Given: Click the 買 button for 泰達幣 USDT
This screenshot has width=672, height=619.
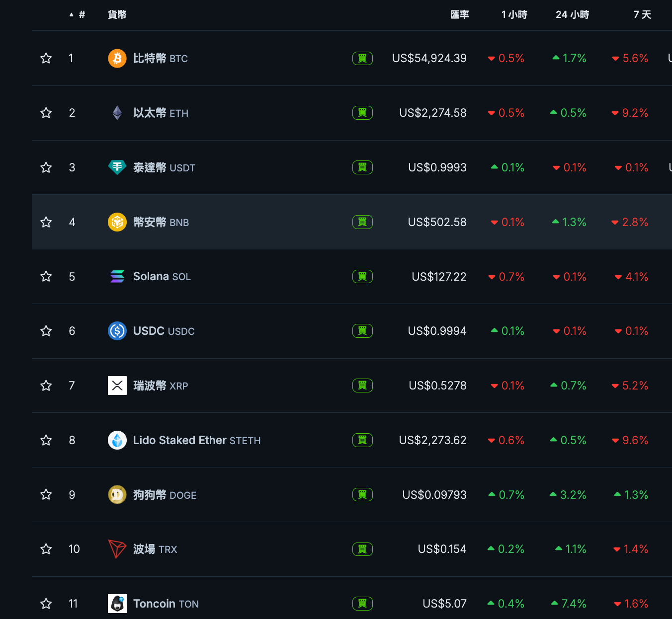Looking at the screenshot, I should [362, 167].
